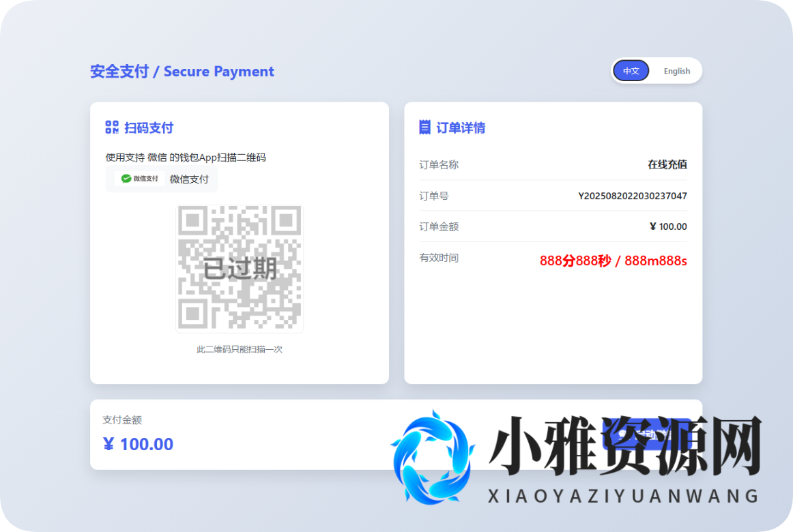Image resolution: width=793 pixels, height=532 pixels.
Task: Click the 安全支付 / Secure Payment header
Action: (x=182, y=71)
